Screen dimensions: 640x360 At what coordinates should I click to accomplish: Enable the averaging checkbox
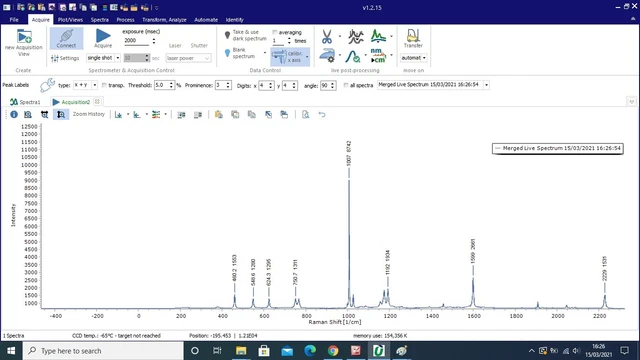[275, 32]
